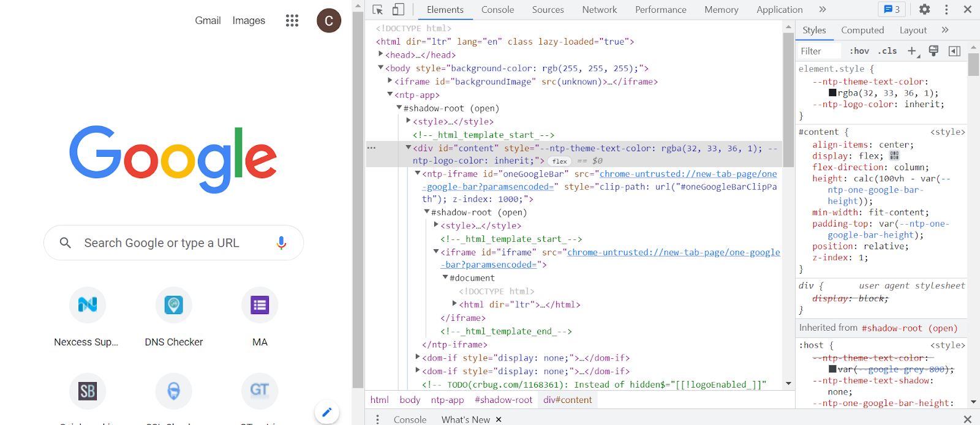Expand the html dir ltr node
This screenshot has width=980, height=425.
pos(454,304)
